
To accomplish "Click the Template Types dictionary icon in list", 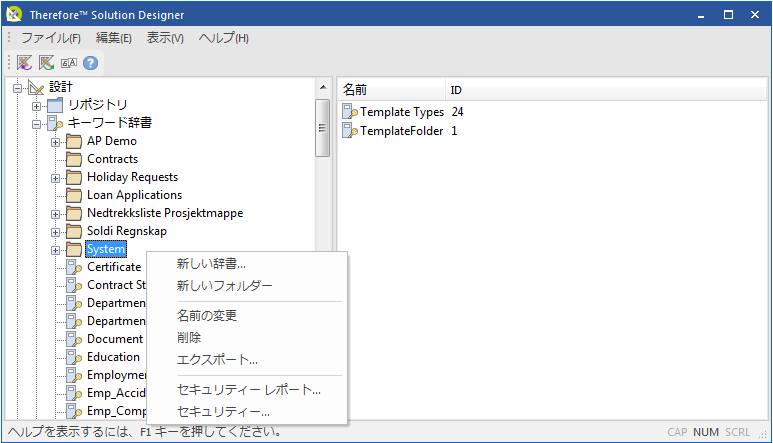I will (350, 112).
